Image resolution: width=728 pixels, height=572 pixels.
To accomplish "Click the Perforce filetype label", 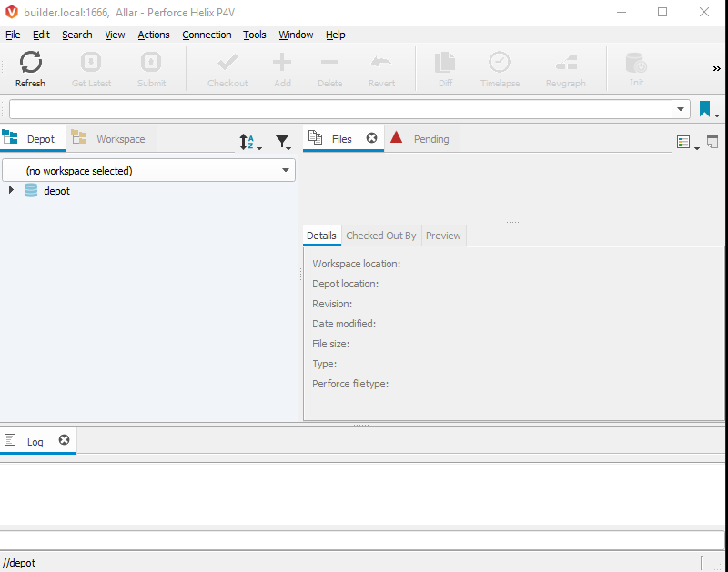I will [x=350, y=384].
